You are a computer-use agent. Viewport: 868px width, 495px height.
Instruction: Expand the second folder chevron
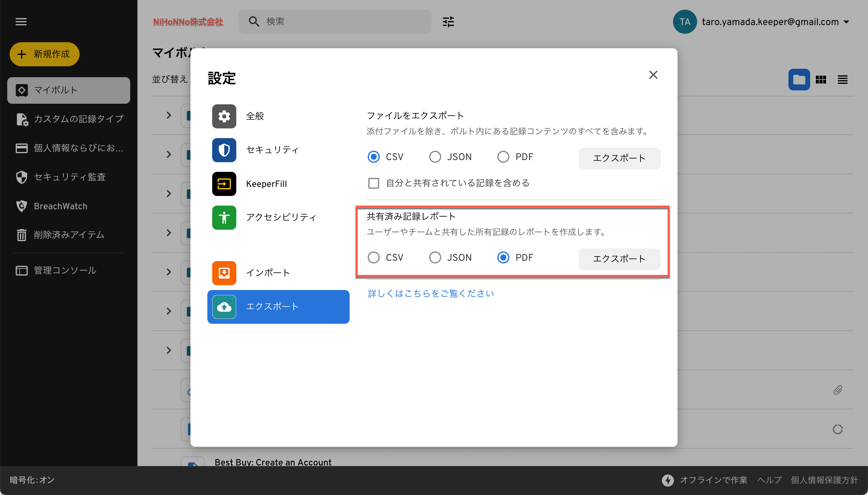[169, 154]
